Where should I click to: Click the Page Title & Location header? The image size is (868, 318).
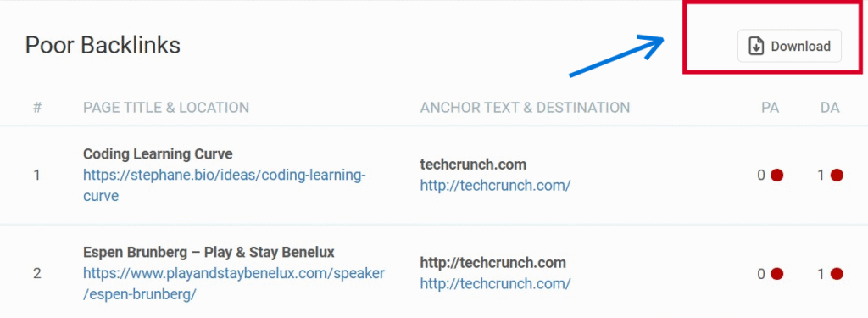point(166,108)
